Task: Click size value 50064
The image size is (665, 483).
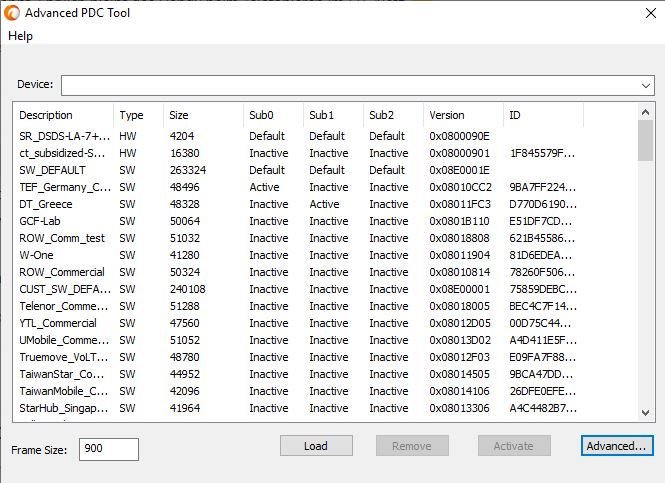Action: [x=184, y=221]
